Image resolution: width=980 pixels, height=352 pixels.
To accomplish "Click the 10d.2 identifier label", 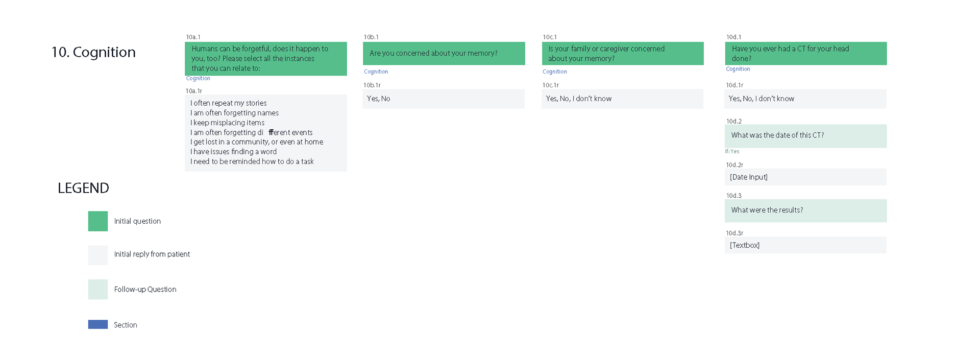I will click(734, 122).
